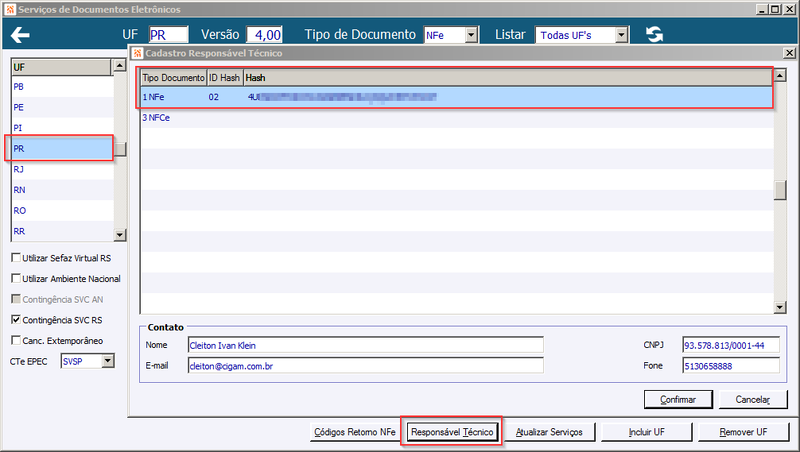Screen dimensions: 800x452
Task: Click the UF list scrollbar thumb
Action: point(120,149)
